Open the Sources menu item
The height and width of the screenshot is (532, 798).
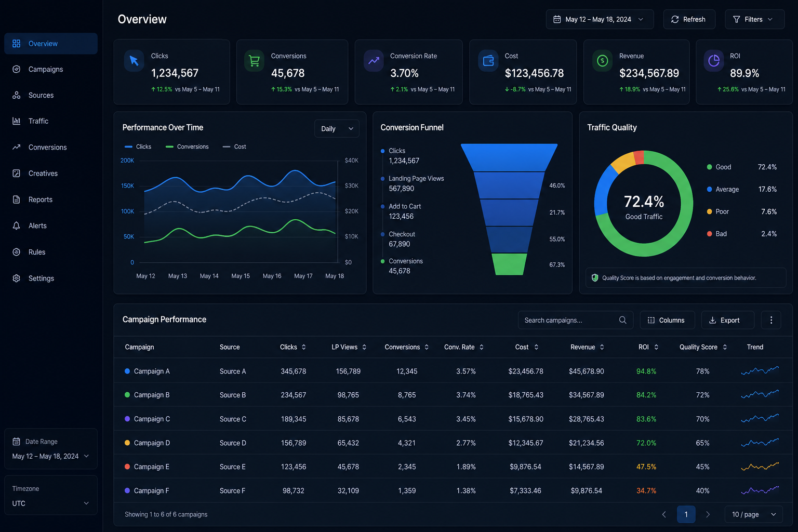coord(51,95)
